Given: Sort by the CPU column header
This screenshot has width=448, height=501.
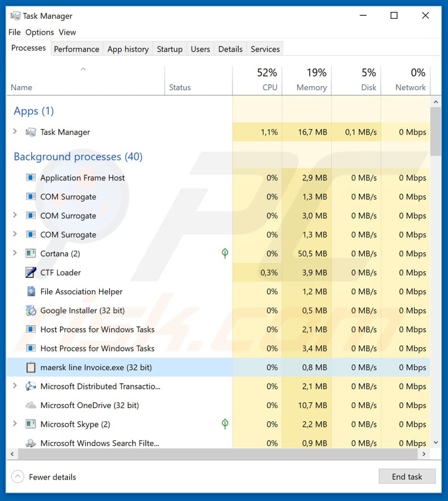Looking at the screenshot, I should (x=257, y=80).
